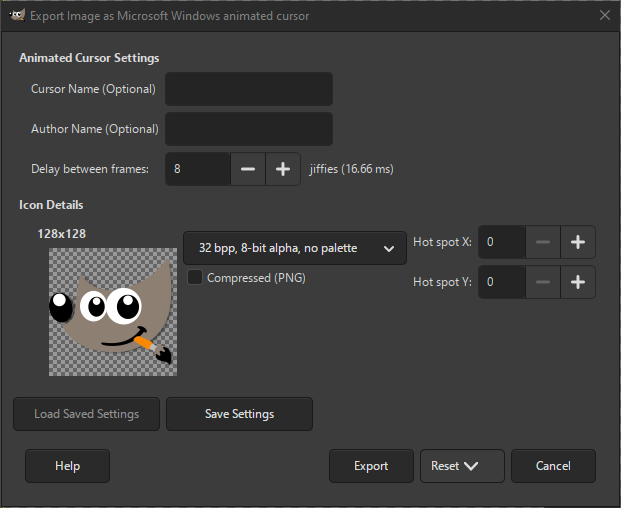Screen dimensions: 621x508
Task: Click the Save Settings button
Action: (x=239, y=414)
